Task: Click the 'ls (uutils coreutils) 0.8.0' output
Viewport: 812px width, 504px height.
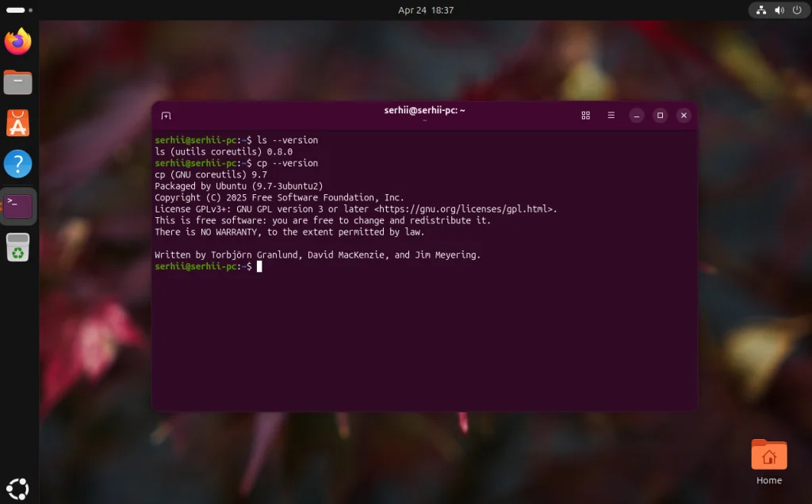Action: 224,151
